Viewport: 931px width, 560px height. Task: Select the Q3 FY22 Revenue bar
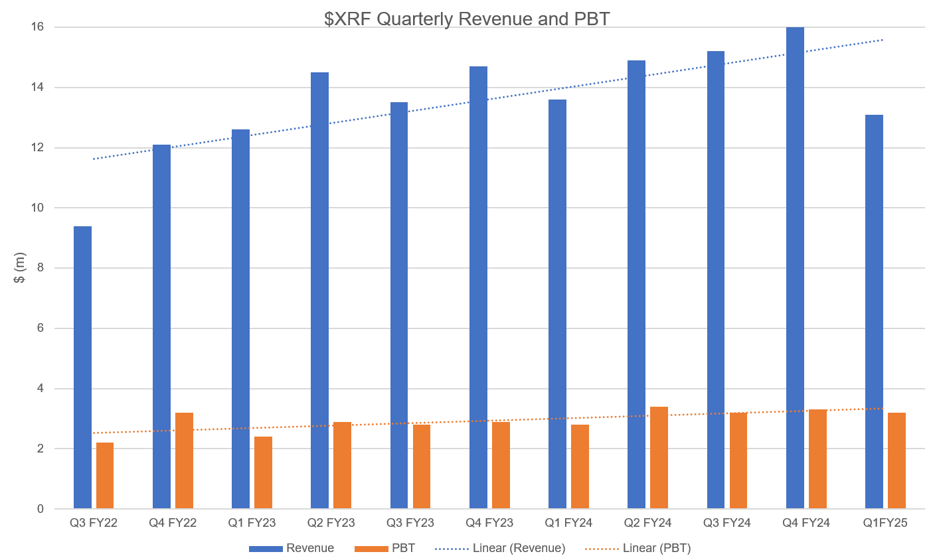click(82, 368)
